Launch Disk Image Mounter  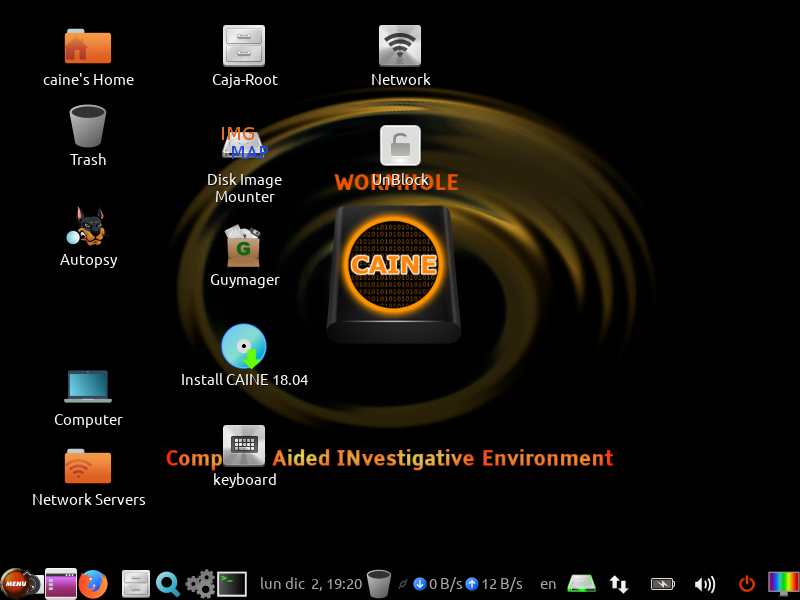(244, 142)
